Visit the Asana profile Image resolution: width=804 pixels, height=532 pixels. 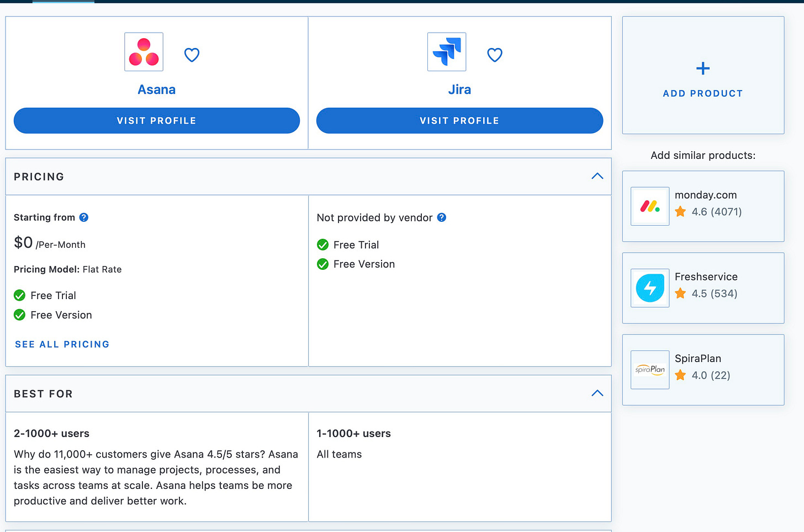pyautogui.click(x=157, y=120)
